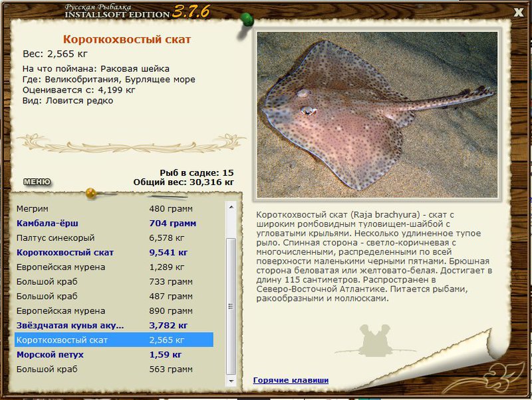The image size is (532, 400).
Task: Click the Короткохвостый скат orange title
Action: pyautogui.click(x=127, y=39)
